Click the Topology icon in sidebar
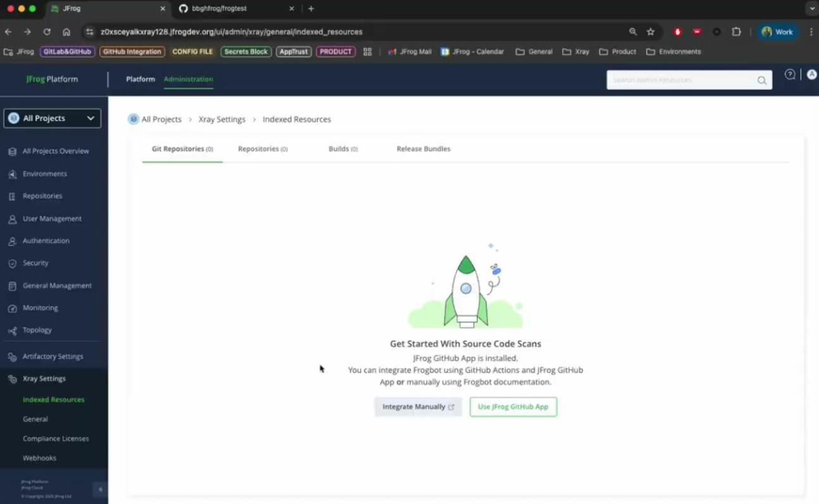Screen dimensions: 819x504 coord(12,331)
